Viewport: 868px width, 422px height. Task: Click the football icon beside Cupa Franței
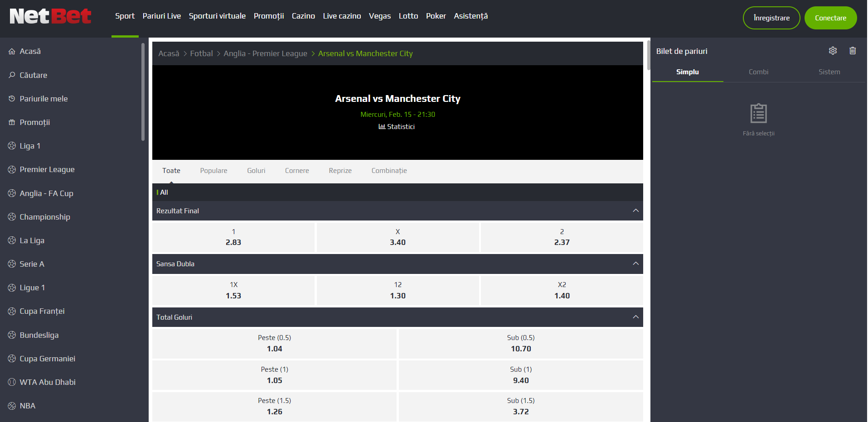[x=12, y=311]
